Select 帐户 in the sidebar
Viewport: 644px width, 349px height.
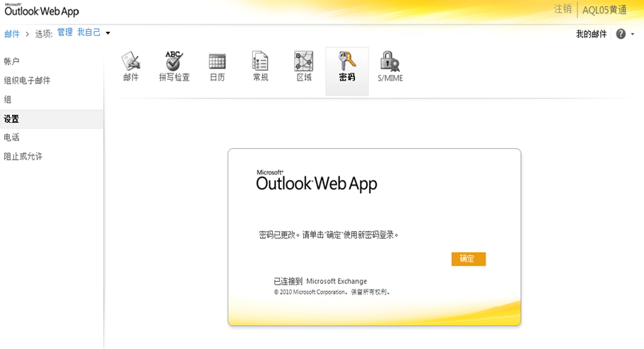click(11, 61)
